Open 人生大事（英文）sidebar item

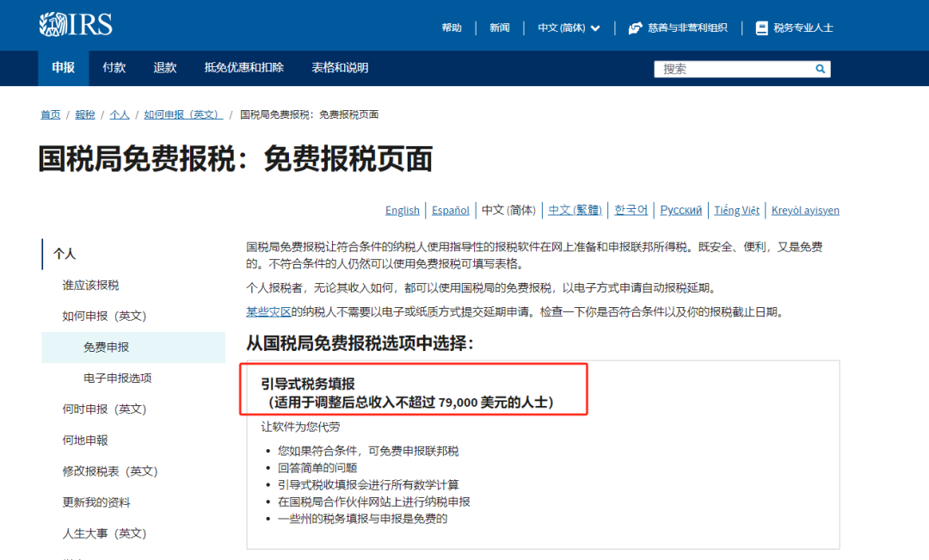click(104, 534)
